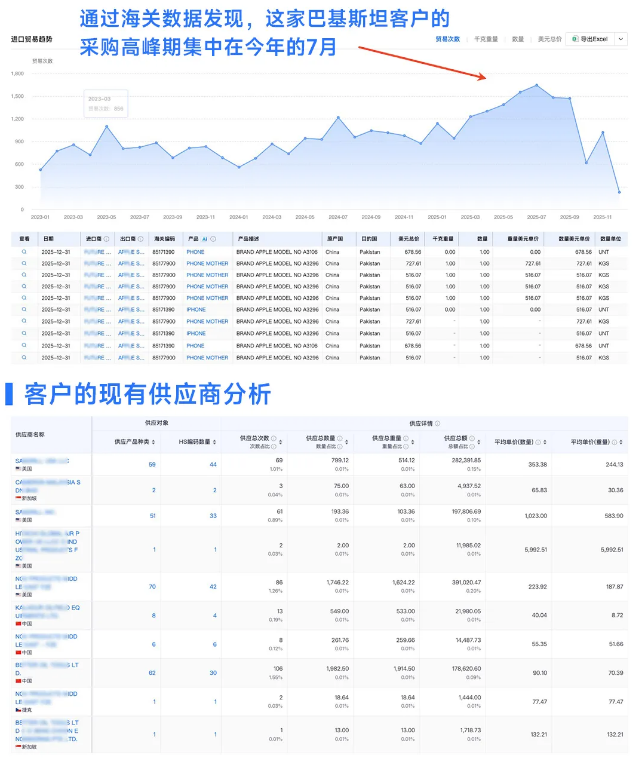Select the 数量 chart tab
632x759 pixels.
(x=517, y=39)
